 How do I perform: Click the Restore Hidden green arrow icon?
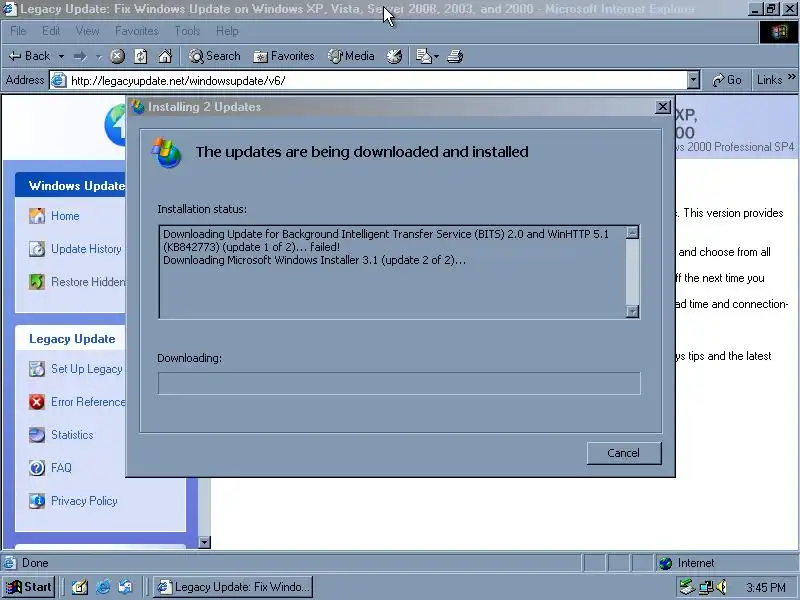37,282
